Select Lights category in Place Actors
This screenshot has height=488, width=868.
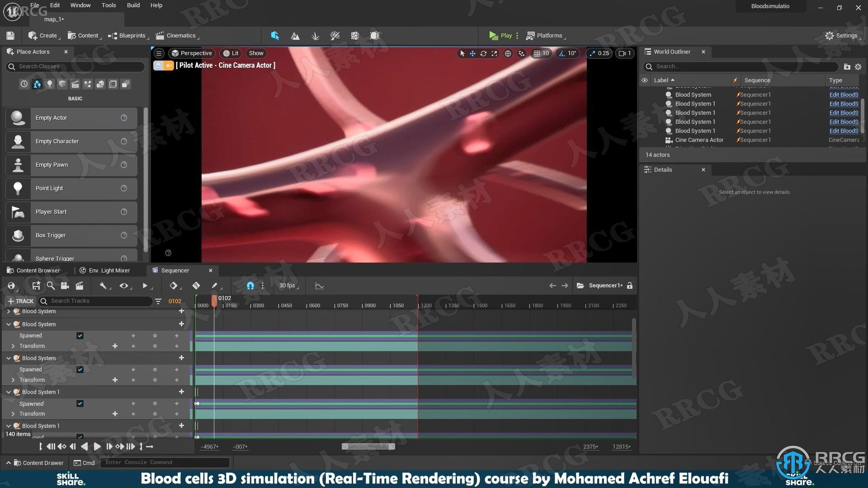50,84
